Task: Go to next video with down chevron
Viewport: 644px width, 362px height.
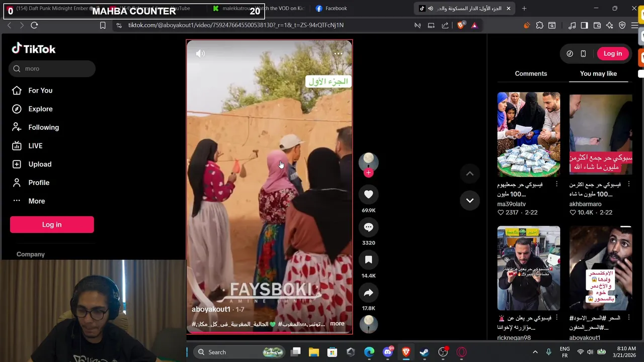Action: [469, 200]
